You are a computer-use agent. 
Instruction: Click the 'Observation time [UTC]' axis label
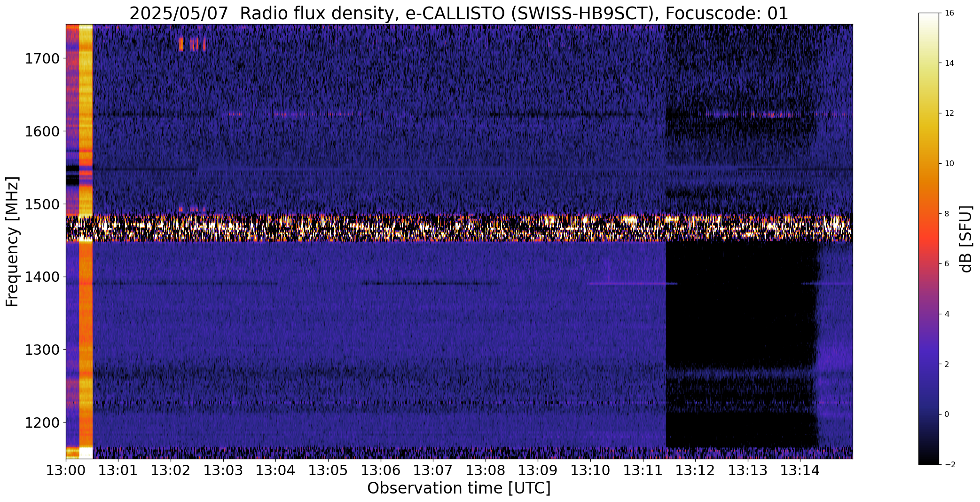click(x=459, y=488)
